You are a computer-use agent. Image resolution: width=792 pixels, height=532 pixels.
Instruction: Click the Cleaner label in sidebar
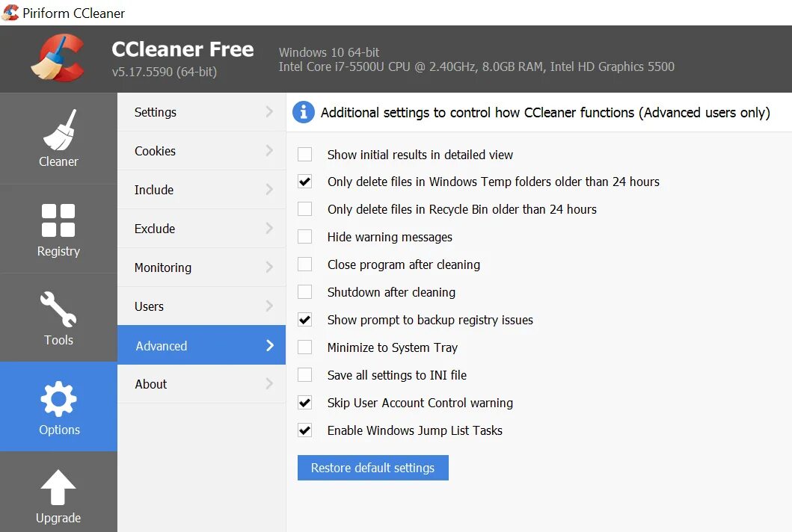[x=58, y=161]
